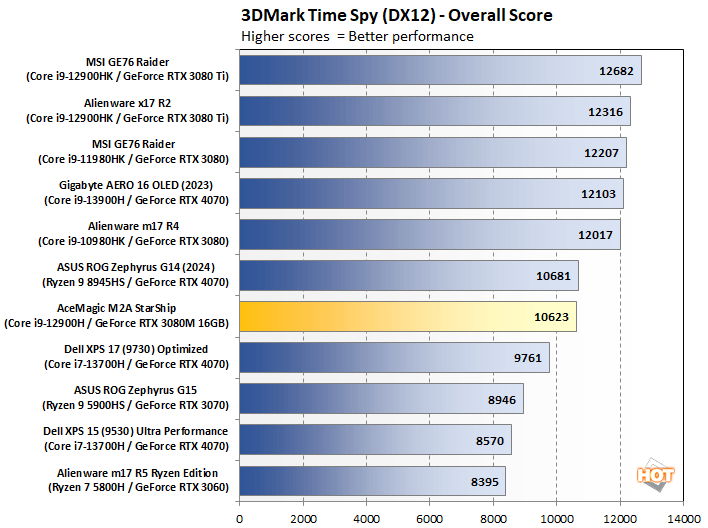Click the 6000 x-axis tick label
708x528 pixels.
pos(430,518)
